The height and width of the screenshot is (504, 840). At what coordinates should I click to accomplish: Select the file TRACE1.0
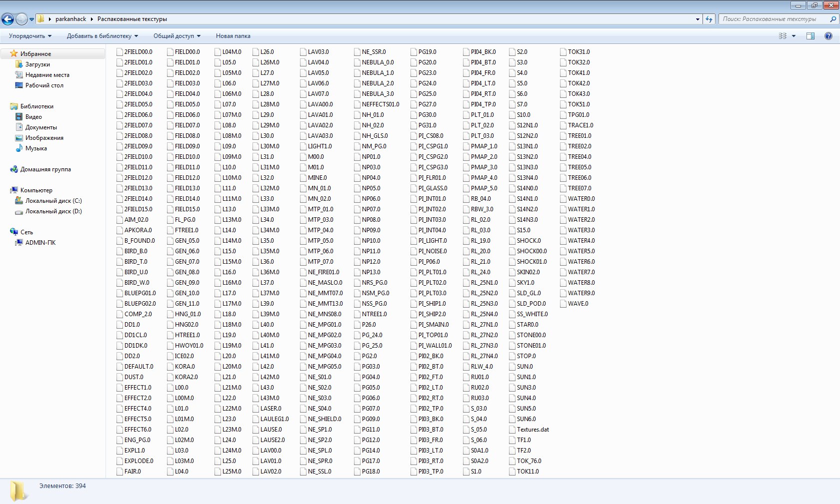tap(577, 125)
